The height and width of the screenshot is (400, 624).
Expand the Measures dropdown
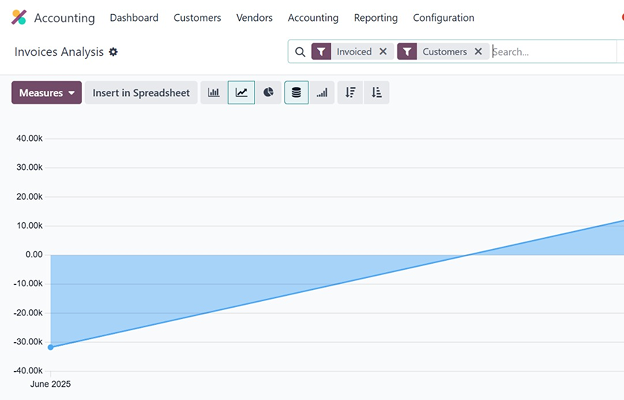(47, 93)
